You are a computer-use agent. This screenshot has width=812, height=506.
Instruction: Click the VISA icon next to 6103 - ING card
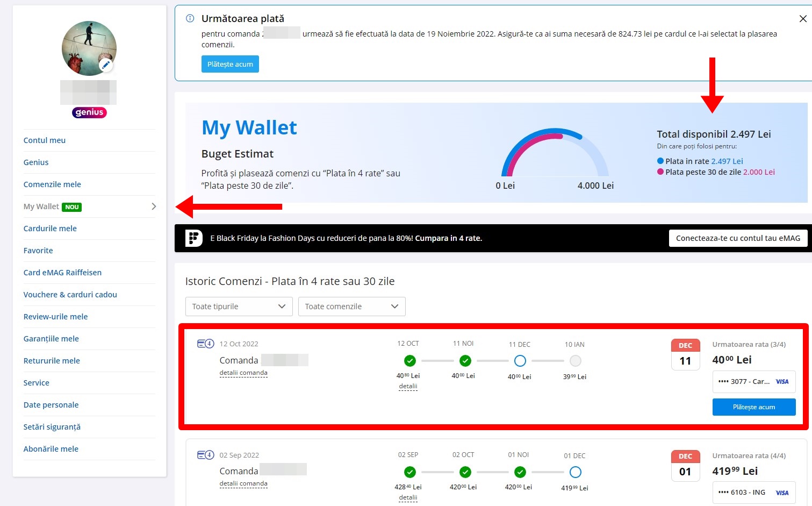point(782,492)
